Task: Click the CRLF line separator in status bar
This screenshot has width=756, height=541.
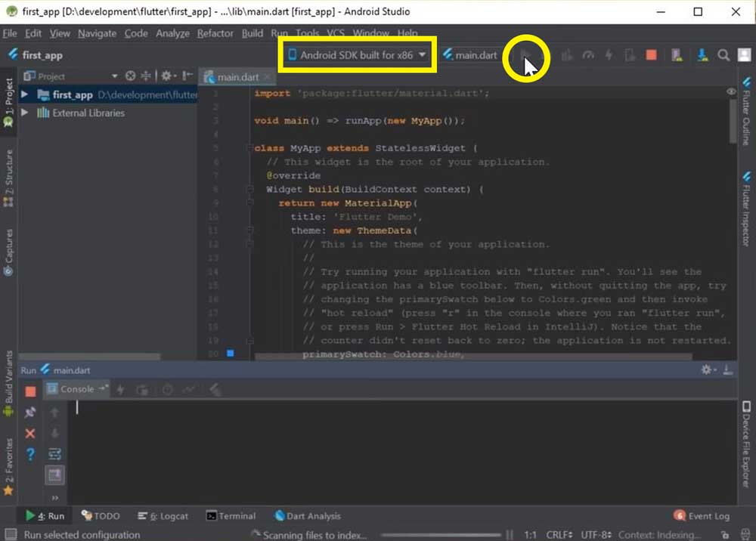Action: point(559,535)
